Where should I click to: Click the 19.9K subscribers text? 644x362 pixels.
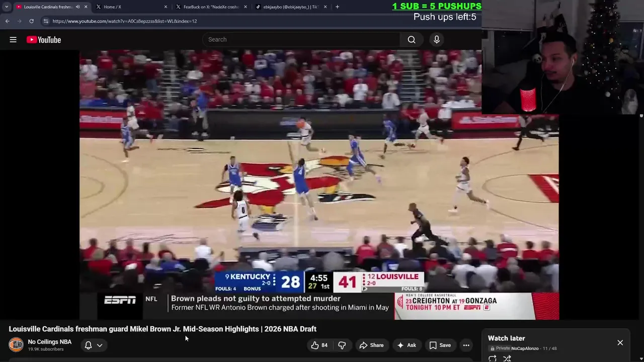[46, 349]
